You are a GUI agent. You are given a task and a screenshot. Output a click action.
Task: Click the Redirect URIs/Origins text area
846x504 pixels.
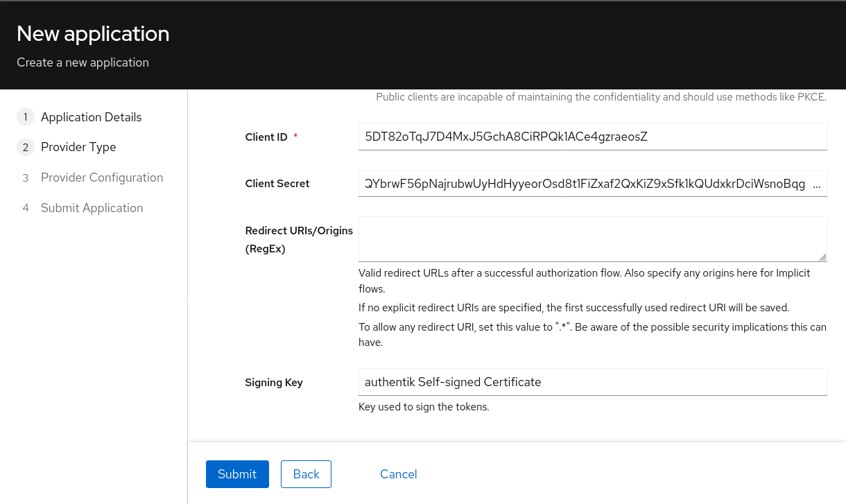point(593,238)
